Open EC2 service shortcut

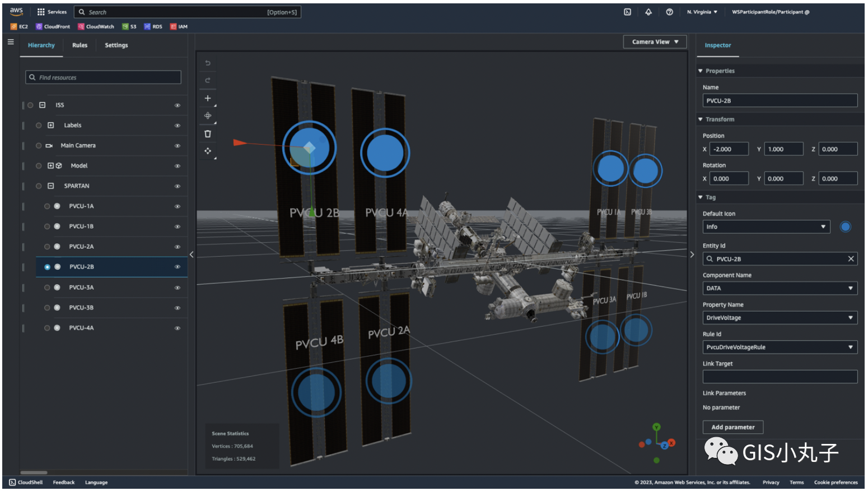[19, 26]
